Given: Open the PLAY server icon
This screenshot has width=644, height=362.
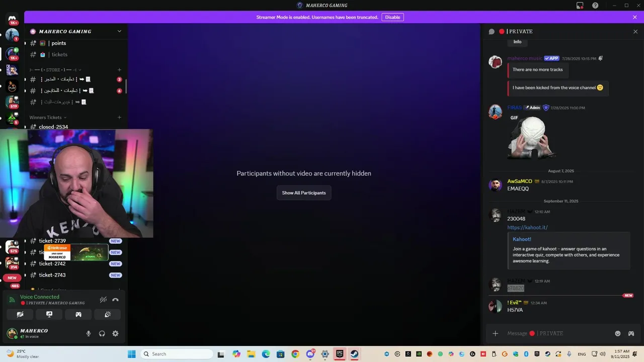Looking at the screenshot, I should [x=12, y=87].
